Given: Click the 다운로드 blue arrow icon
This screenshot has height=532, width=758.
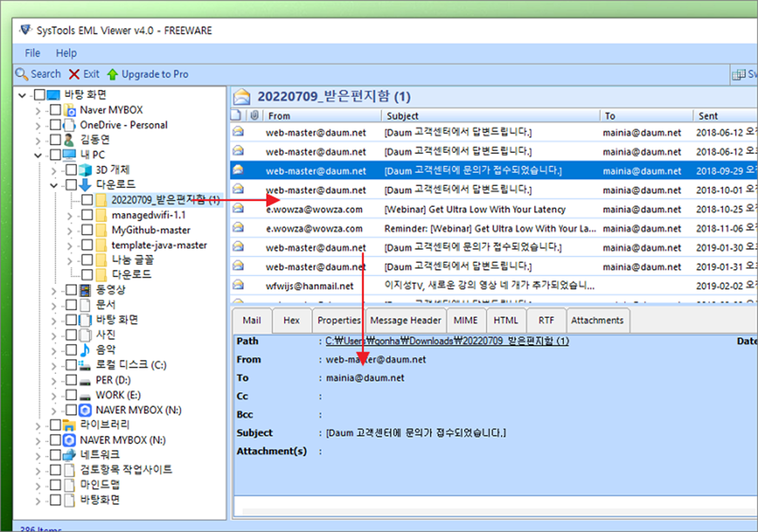Looking at the screenshot, I should [86, 184].
